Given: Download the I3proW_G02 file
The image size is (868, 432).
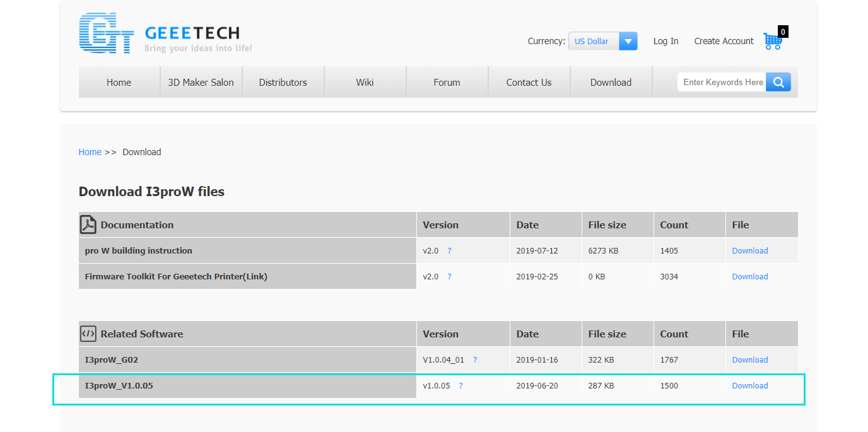Looking at the screenshot, I should point(750,359).
